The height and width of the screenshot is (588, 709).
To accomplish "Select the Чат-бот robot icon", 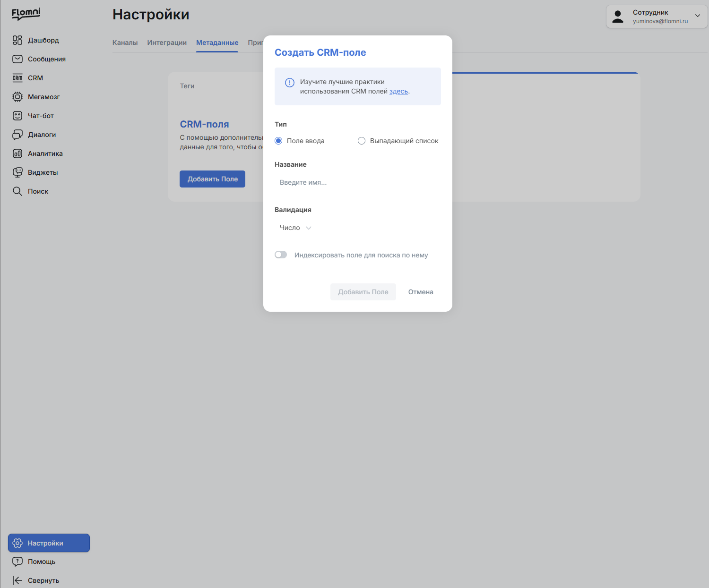I will tap(17, 116).
